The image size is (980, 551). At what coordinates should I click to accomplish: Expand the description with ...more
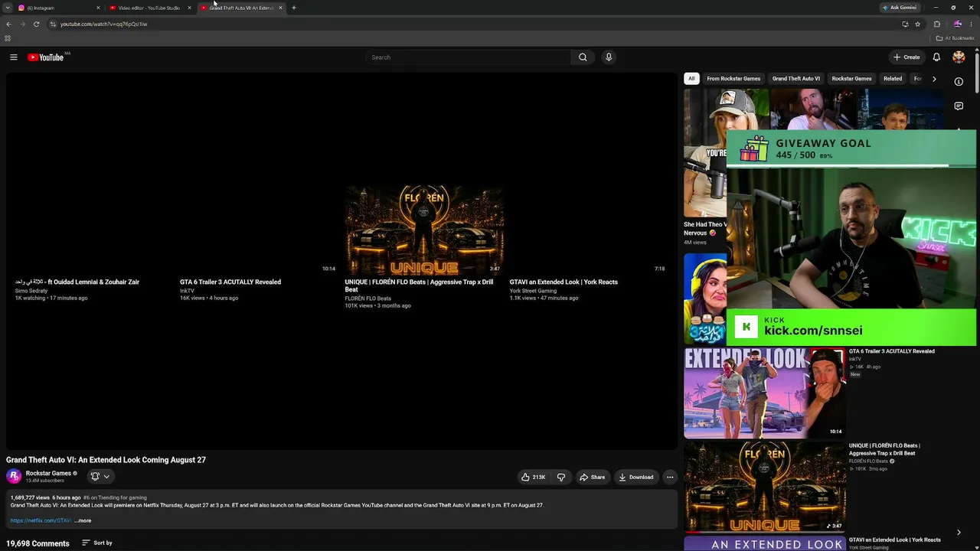[x=83, y=520]
